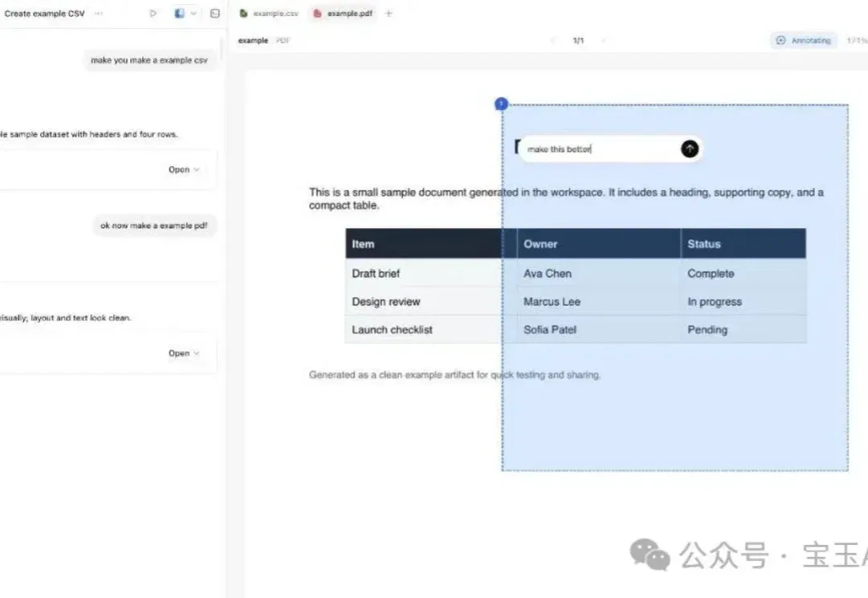Click the 1/1 page indicator
The image size is (868, 598).
click(579, 40)
